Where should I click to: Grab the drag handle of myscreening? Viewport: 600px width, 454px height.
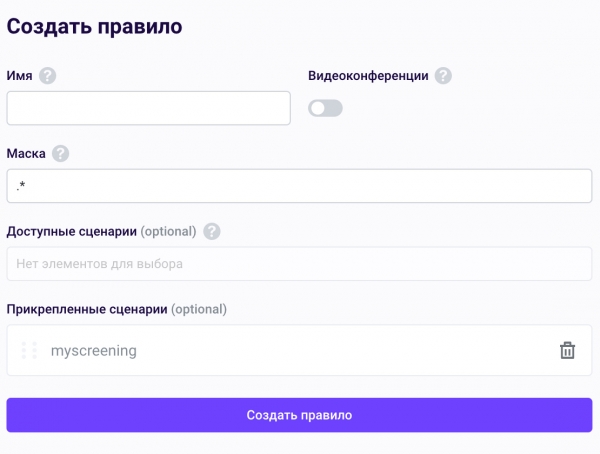click(29, 350)
